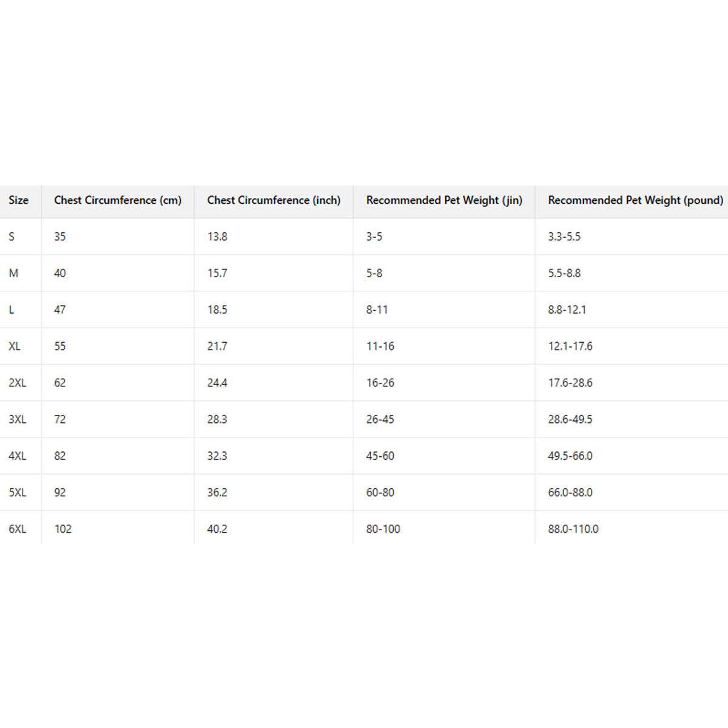The width and height of the screenshot is (728, 728).
Task: Select the M size cell
Action: pyautogui.click(x=13, y=273)
